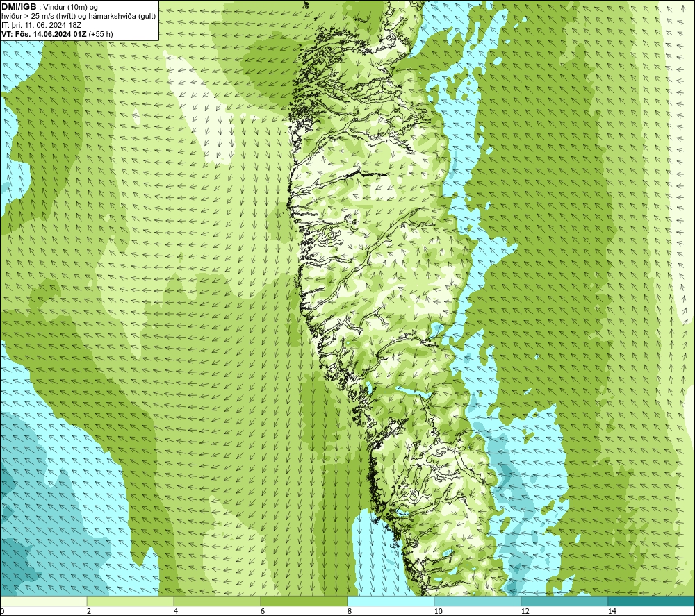
Task: Click the "Vindur (10m) og" label
Action: coord(71,7)
